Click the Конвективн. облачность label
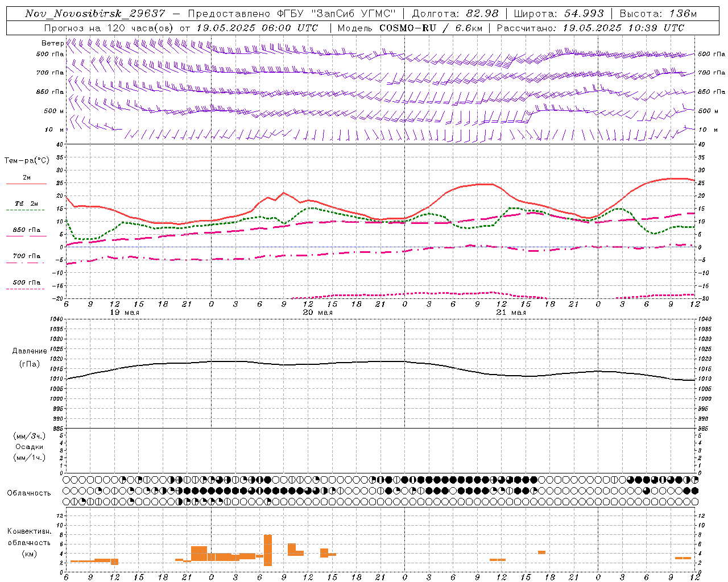Screen dimensions: 728x582 29,537
